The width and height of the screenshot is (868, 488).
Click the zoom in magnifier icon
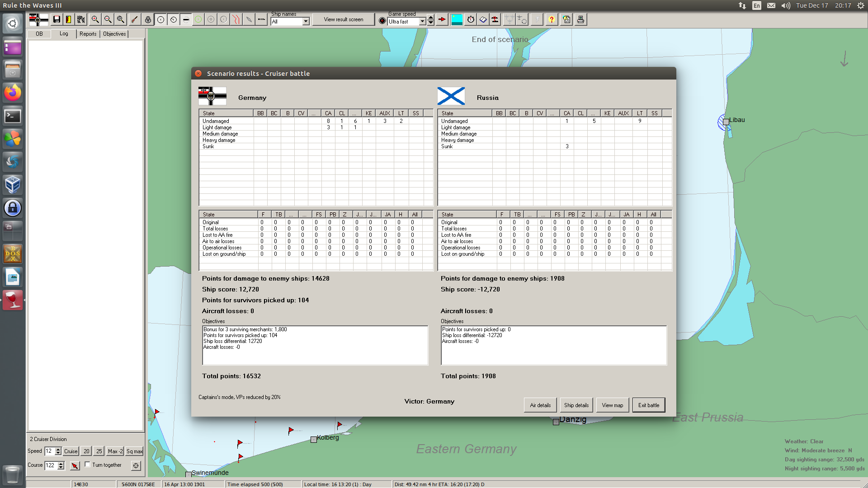point(95,19)
